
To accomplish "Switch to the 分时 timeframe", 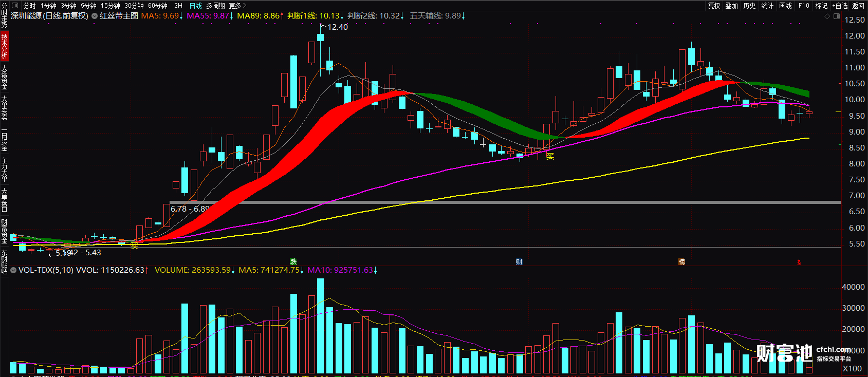I will click(30, 6).
